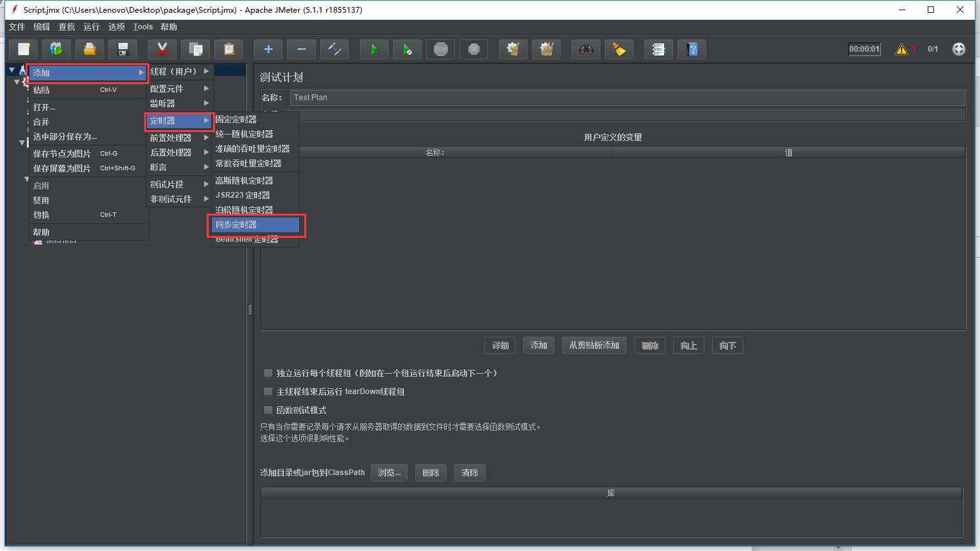980x551 pixels.
Task: Open the Function helper list icon
Action: point(659,49)
